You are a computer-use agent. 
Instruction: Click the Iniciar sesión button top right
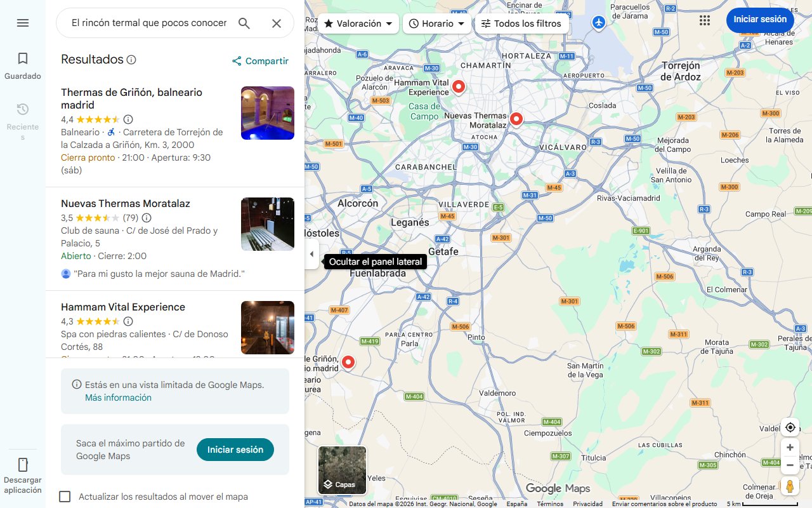point(760,20)
